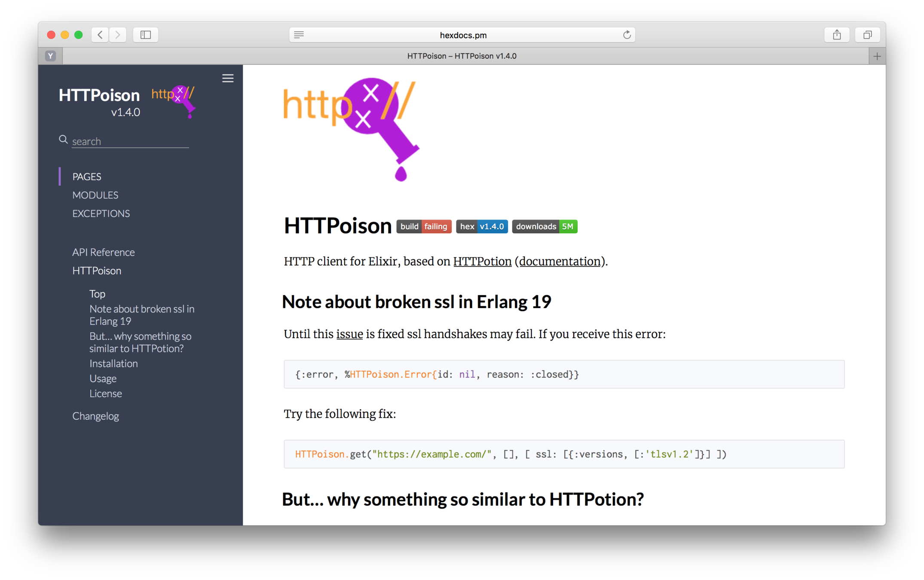Viewport: 924px width, 580px height.
Task: Click the search magnifier icon in sidebar
Action: (x=63, y=140)
